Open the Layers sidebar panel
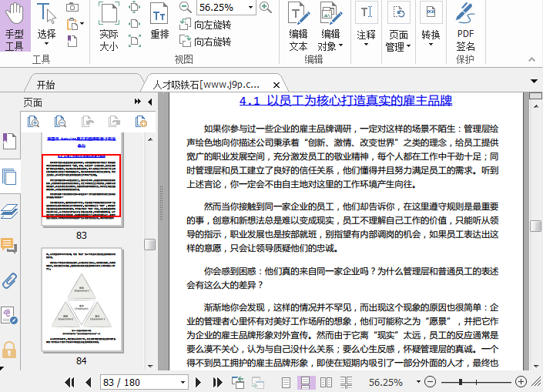 tap(9, 211)
